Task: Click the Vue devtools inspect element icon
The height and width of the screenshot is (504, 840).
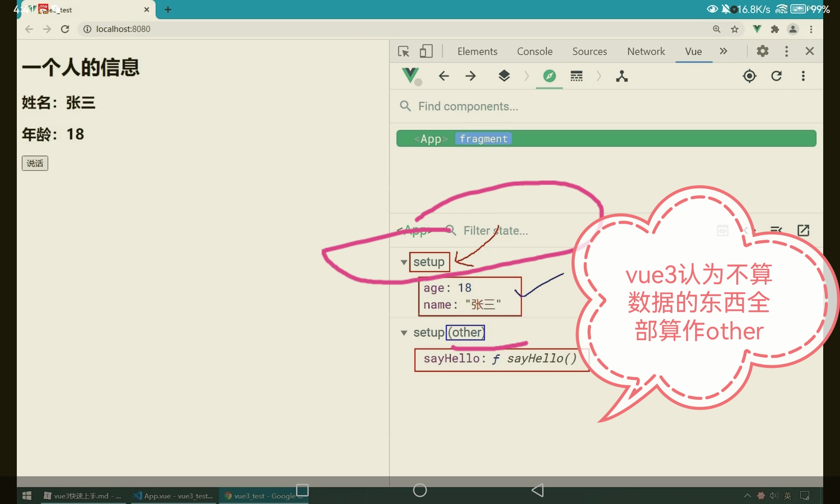Action: click(x=404, y=51)
